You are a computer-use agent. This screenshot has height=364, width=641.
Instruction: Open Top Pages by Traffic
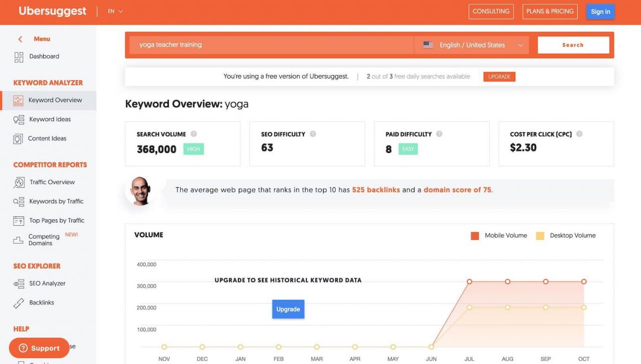click(57, 220)
